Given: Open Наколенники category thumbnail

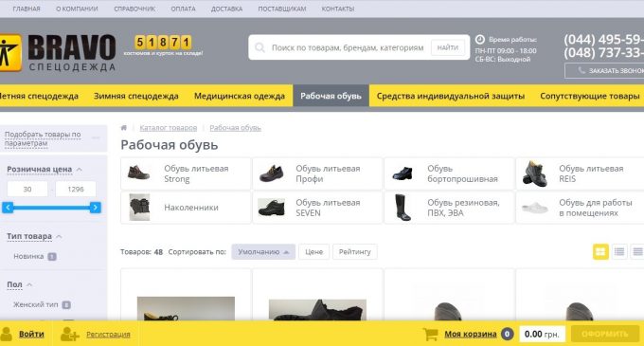Looking at the screenshot, I should (139, 208).
